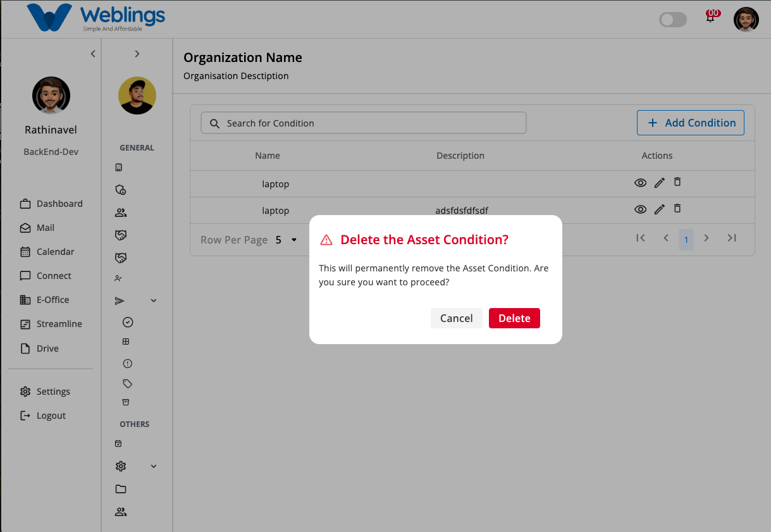Click the people icon under OTHERS
This screenshot has height=532, width=771.
click(121, 512)
